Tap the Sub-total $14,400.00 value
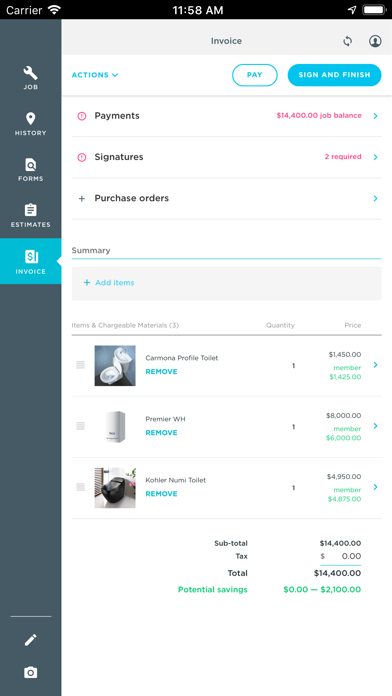Screen dimensions: 392x696 [x=340, y=543]
